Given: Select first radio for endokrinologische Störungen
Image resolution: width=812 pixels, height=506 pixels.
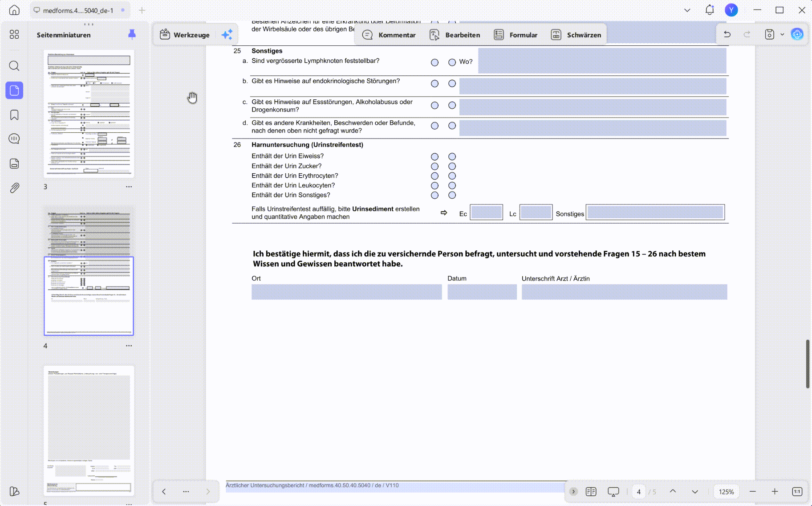Looking at the screenshot, I should 434,83.
